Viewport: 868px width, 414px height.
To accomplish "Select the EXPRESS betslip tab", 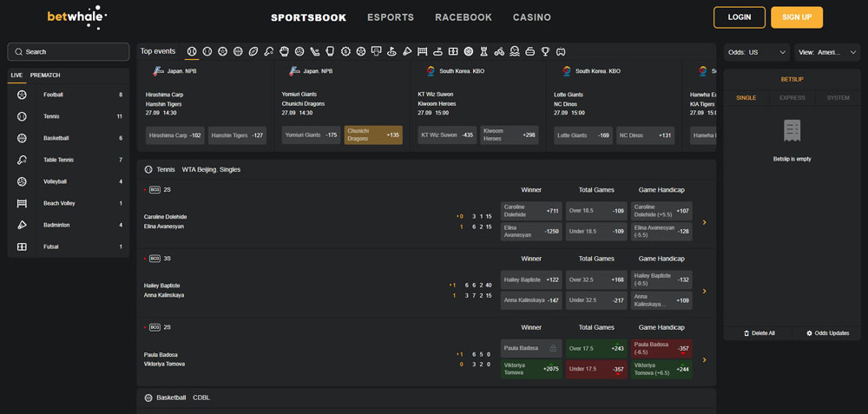I will (x=792, y=98).
